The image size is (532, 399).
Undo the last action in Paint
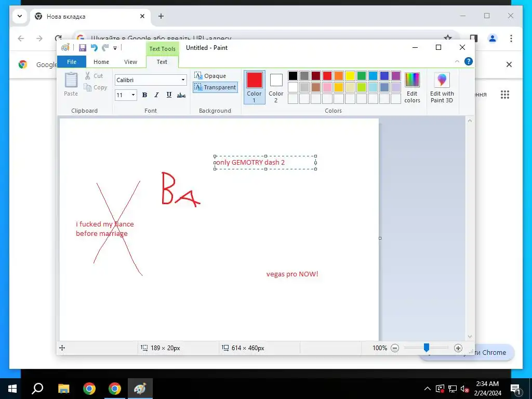pos(94,48)
